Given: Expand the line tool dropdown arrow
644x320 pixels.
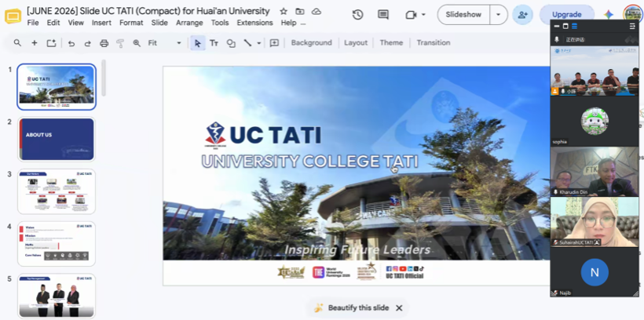Looking at the screenshot, I should (258, 43).
